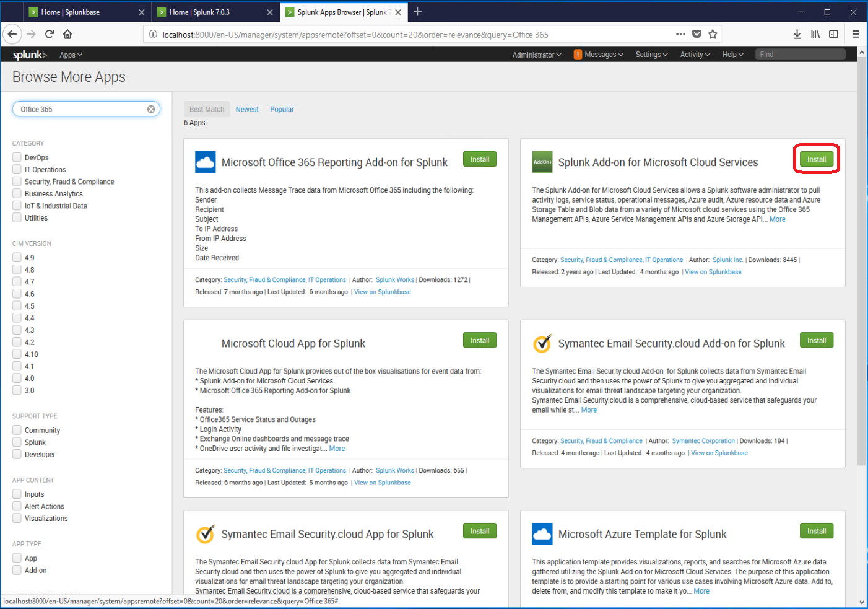Expand the Apps dropdown menu
Screen dimensions: 868x609
click(x=71, y=55)
